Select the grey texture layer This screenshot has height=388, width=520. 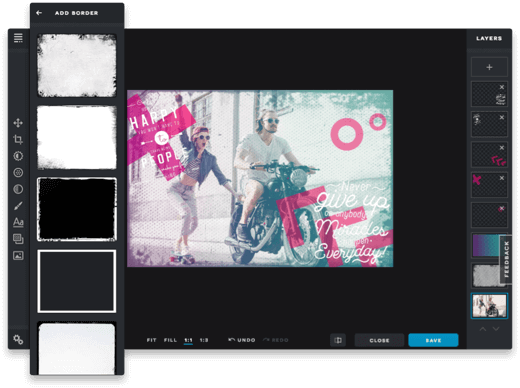coord(486,276)
